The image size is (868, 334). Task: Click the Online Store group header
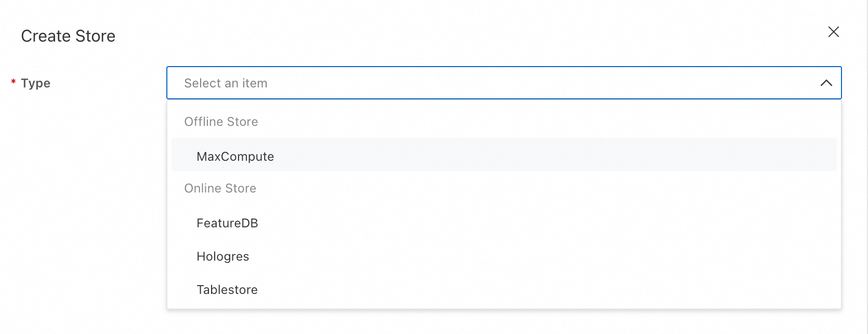220,188
